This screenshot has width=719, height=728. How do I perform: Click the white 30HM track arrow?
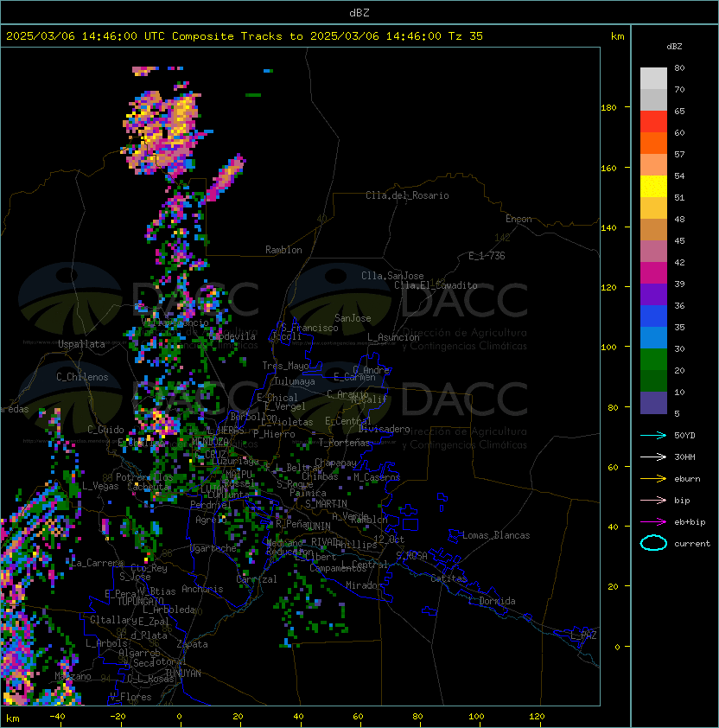coord(653,457)
